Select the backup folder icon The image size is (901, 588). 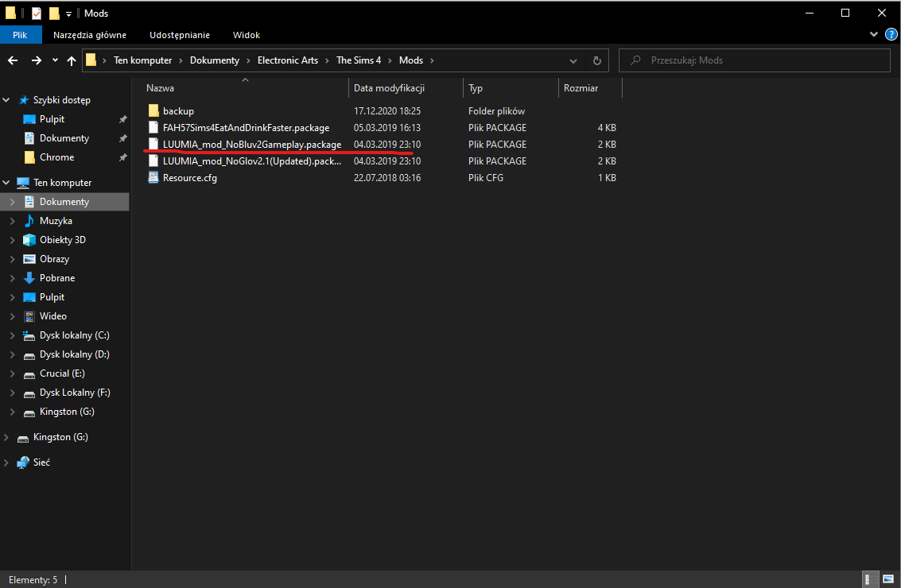(x=153, y=110)
